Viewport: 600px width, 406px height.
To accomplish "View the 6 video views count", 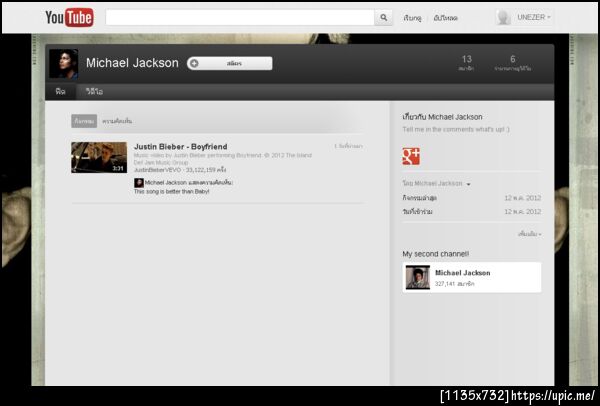I will 512,63.
